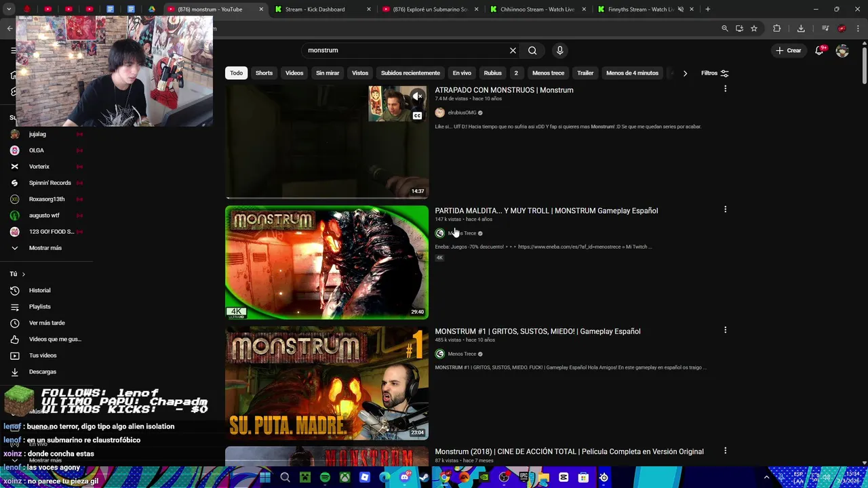Open Menos Trece channel under MONSTRUM #1
The height and width of the screenshot is (488, 868).
[x=462, y=354]
